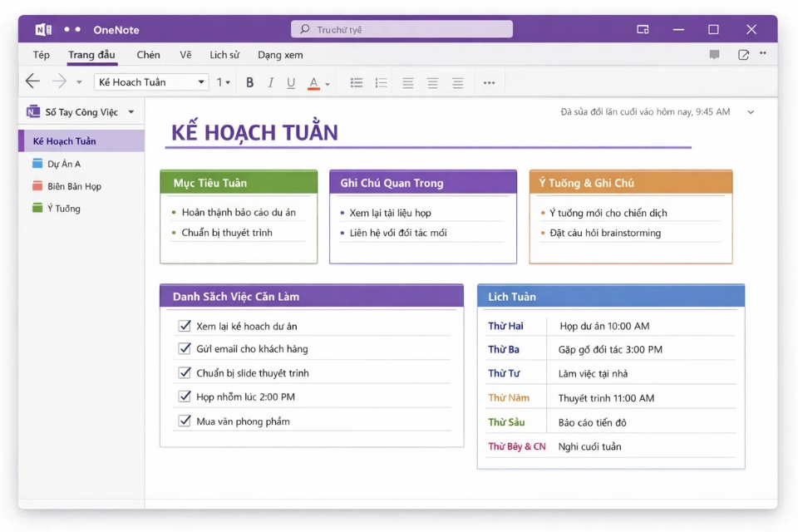Switch to the Chèn ribbon tab

click(148, 54)
